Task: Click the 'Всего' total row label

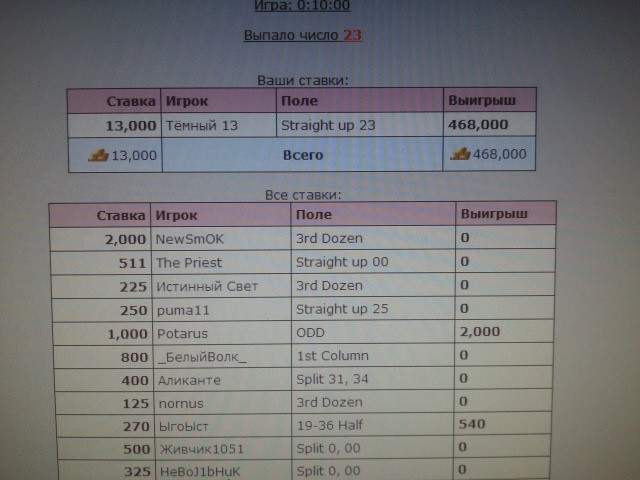Action: [x=303, y=155]
